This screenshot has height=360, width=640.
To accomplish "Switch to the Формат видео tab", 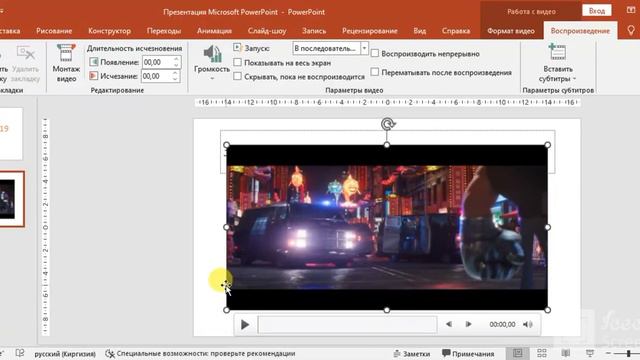I will (x=511, y=31).
